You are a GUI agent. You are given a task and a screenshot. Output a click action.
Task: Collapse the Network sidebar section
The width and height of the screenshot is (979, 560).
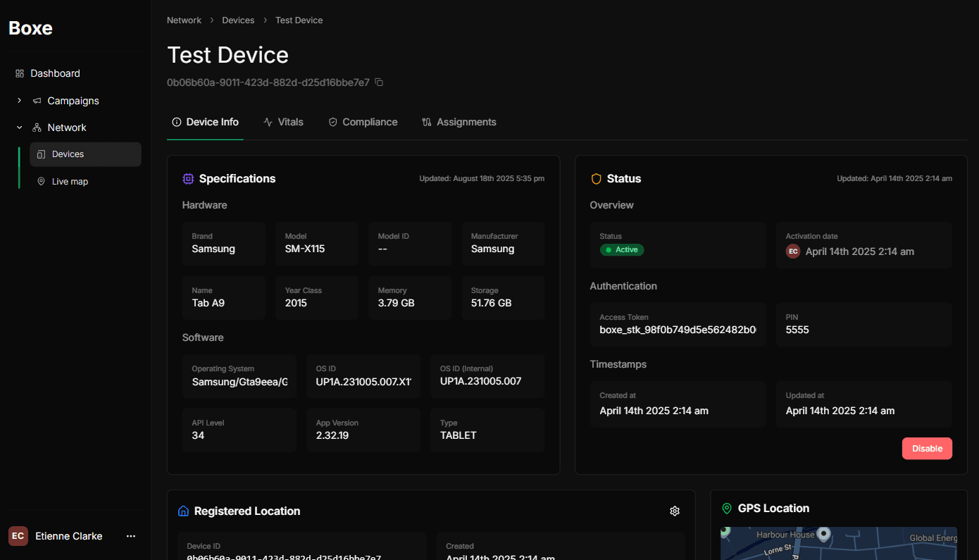click(x=19, y=127)
